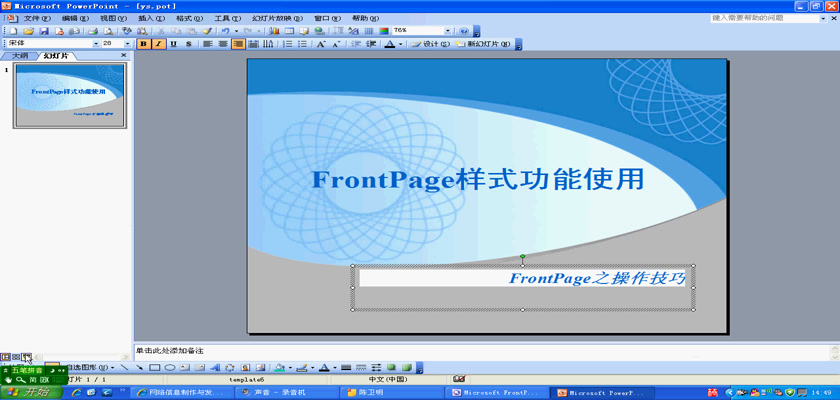The image size is (840, 400).
Task: Toggle the Show/Hide Grid icon
Action: tap(369, 31)
